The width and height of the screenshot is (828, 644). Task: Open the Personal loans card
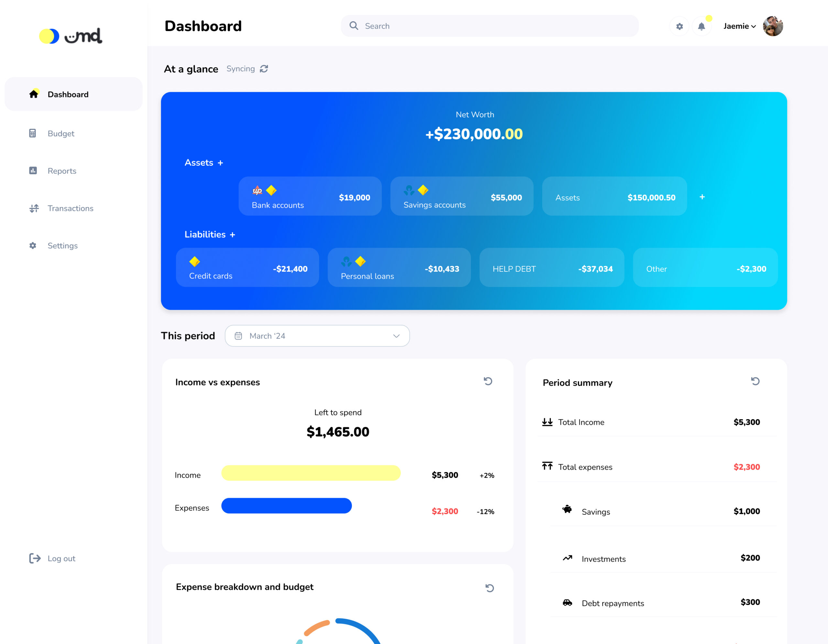click(x=399, y=267)
